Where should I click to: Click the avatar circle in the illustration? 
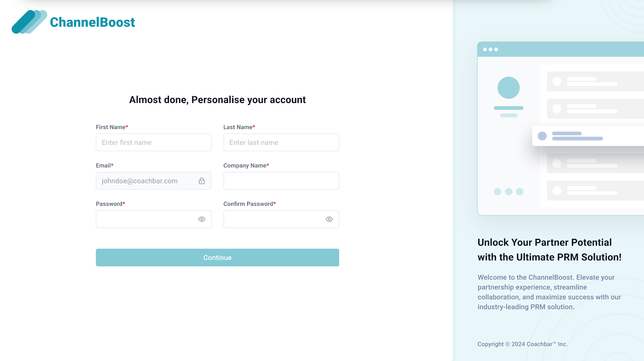(x=508, y=88)
